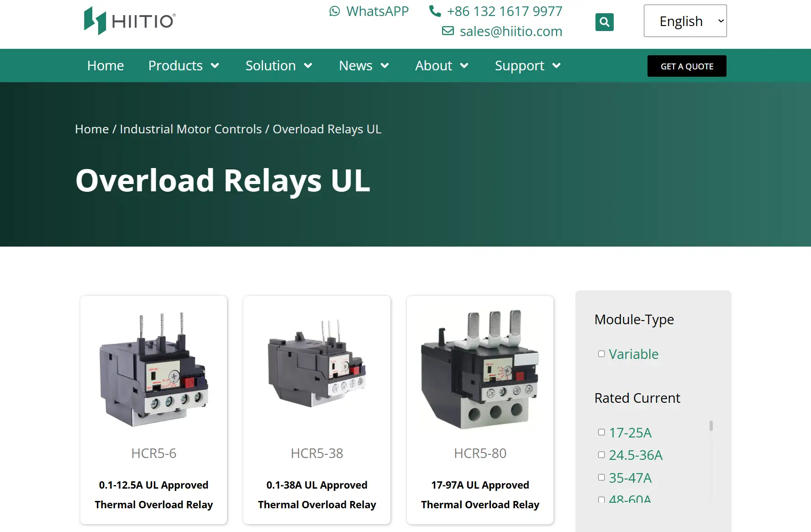This screenshot has width=811, height=532.
Task: Click the Module-Type heading
Action: pos(634,320)
